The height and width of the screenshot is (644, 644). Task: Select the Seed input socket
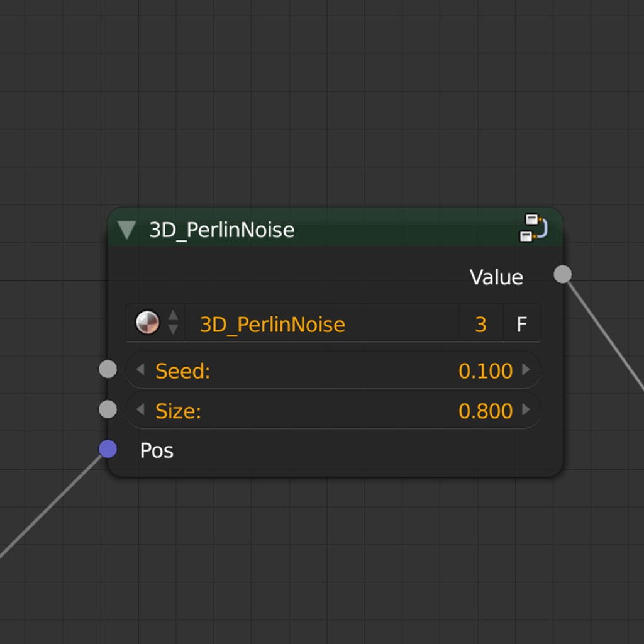108,369
